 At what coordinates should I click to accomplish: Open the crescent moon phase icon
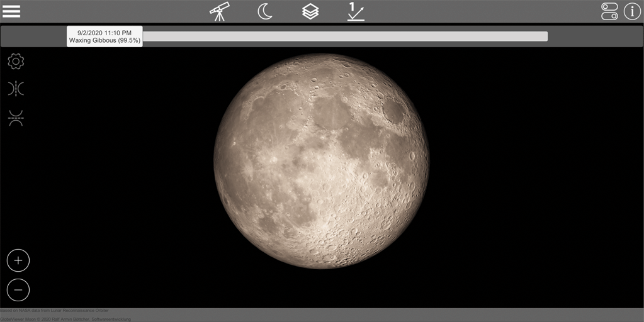pyautogui.click(x=265, y=11)
